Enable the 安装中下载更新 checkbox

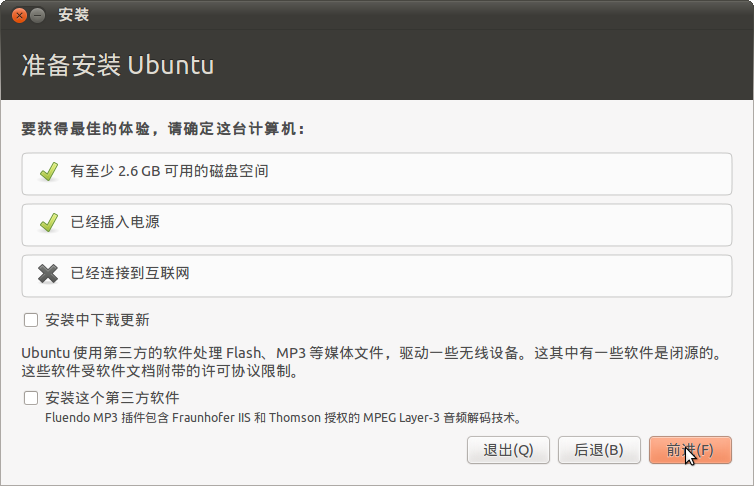tap(31, 320)
